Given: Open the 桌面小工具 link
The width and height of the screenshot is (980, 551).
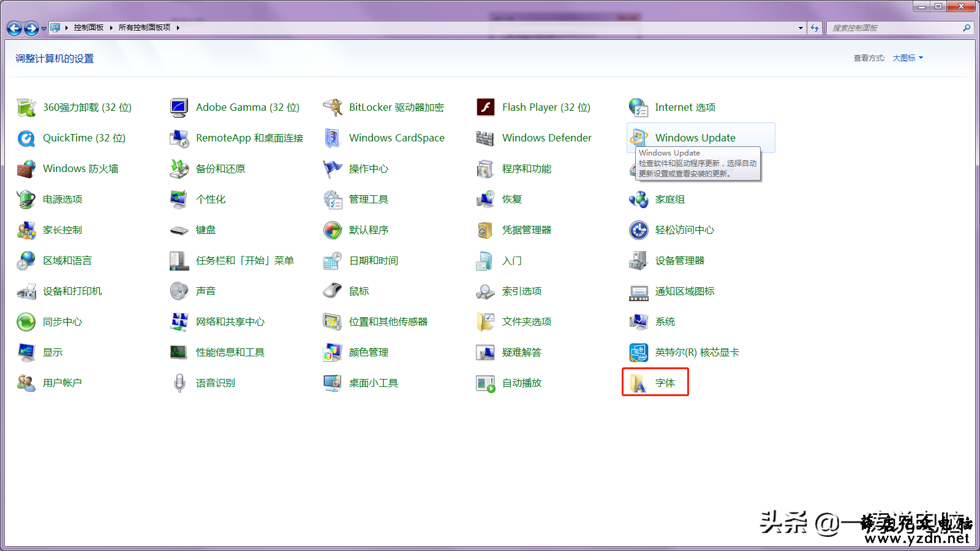Looking at the screenshot, I should (374, 383).
